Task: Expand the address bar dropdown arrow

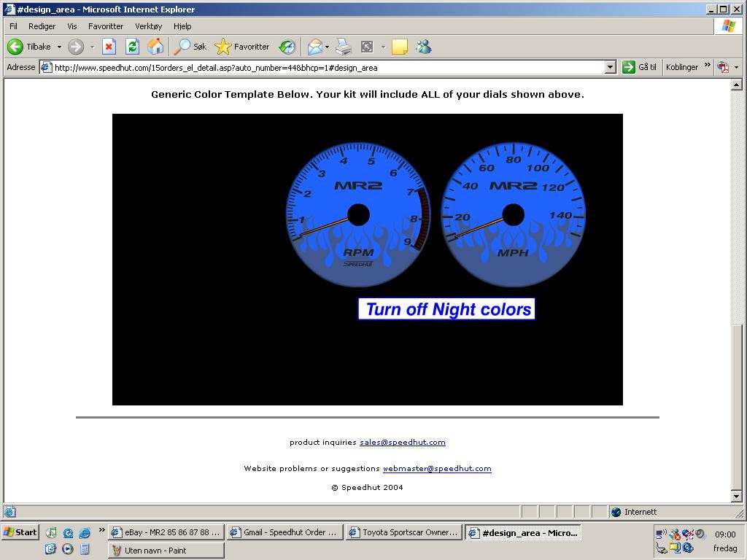Action: (611, 67)
